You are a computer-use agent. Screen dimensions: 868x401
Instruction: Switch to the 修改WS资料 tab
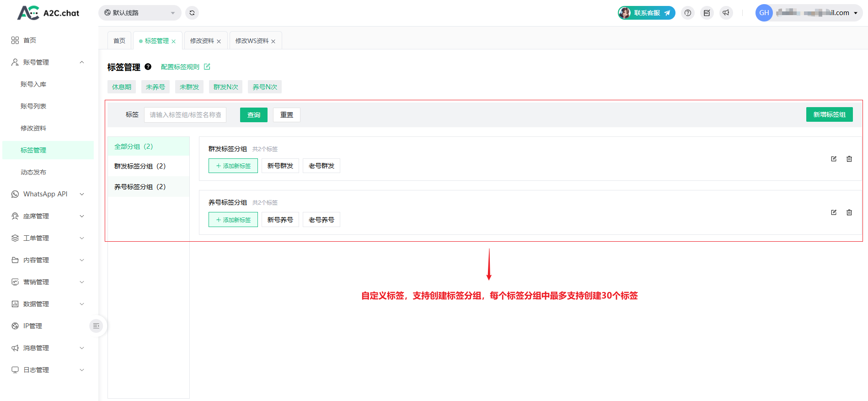pyautogui.click(x=252, y=41)
